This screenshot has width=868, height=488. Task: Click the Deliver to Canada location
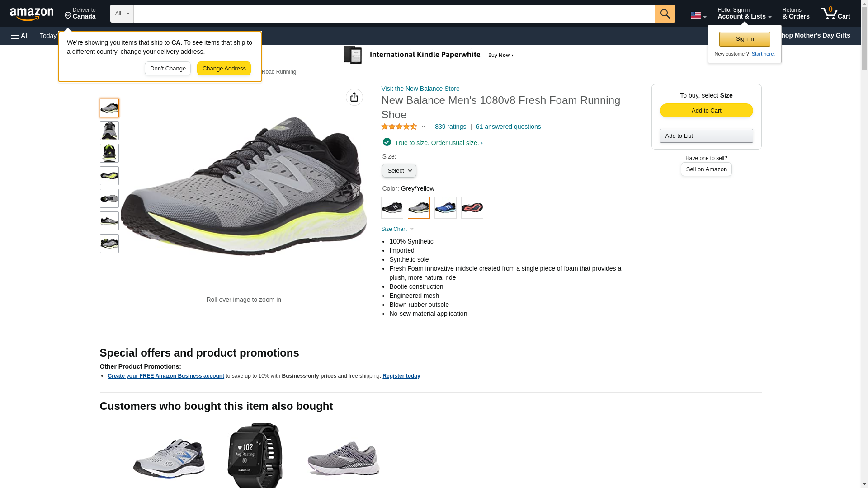pos(80,14)
